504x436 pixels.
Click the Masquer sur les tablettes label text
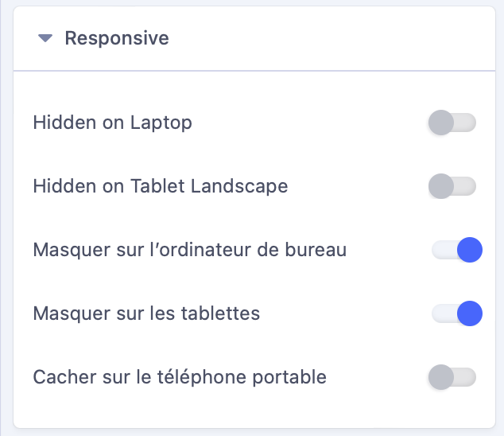pyautogui.click(x=146, y=313)
